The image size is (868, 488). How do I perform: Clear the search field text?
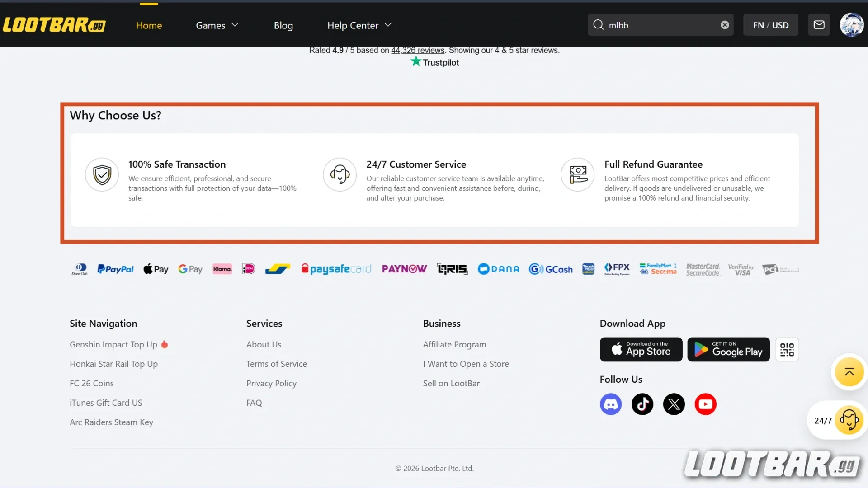coord(725,25)
